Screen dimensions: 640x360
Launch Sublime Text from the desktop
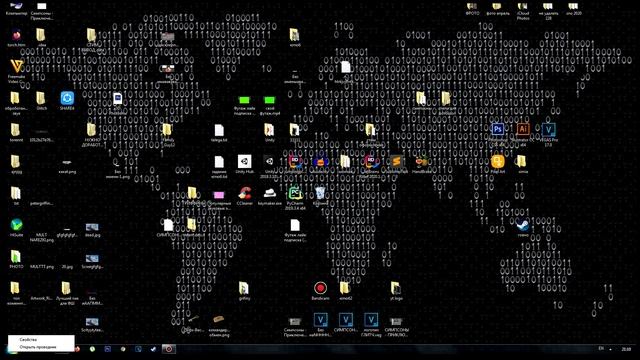[396, 164]
